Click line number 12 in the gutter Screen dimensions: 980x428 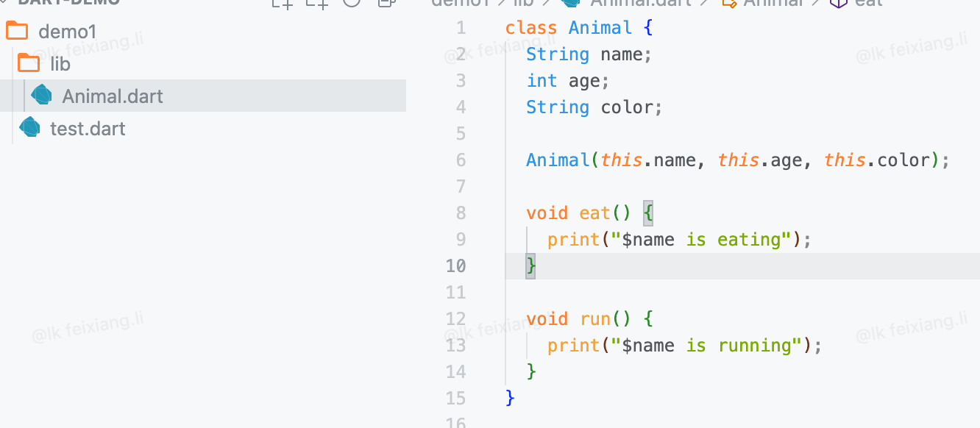(x=455, y=318)
